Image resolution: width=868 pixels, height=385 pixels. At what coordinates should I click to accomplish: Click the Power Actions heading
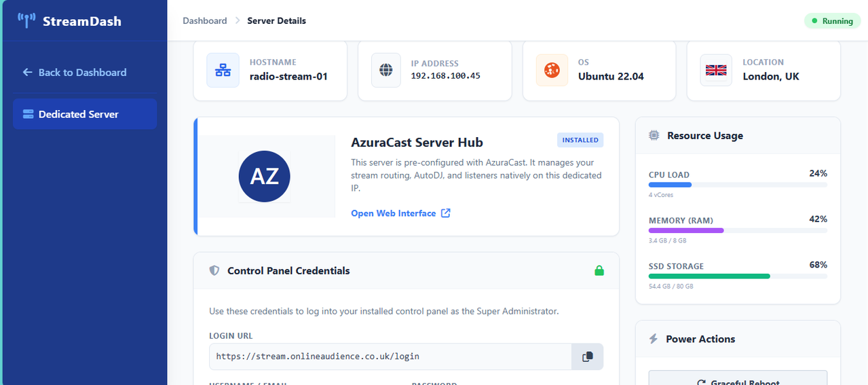[x=700, y=339]
